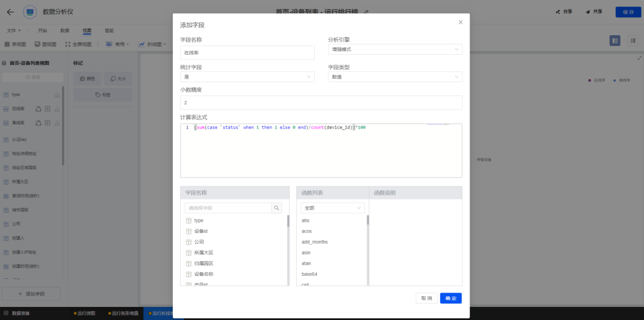Click the calculator icon on 离线率 sidebar row
This screenshot has height=320, width=644.
[38, 123]
